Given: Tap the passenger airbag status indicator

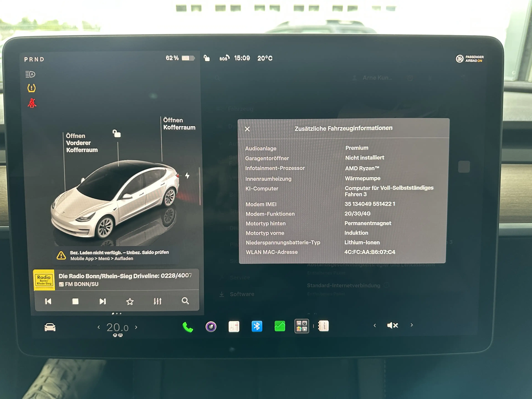Looking at the screenshot, I should 470,59.
